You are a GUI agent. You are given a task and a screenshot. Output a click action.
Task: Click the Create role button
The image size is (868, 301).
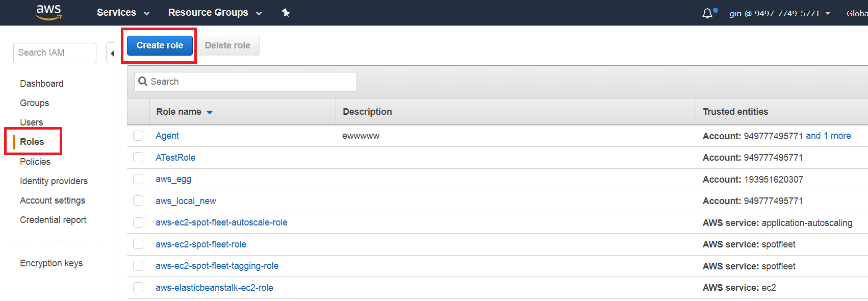click(160, 45)
